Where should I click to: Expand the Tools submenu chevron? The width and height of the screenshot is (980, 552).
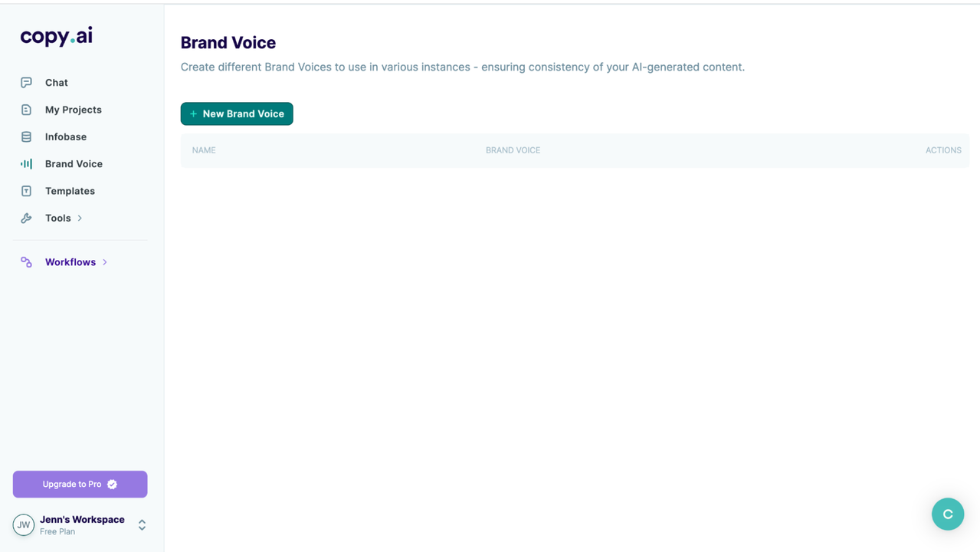click(80, 219)
